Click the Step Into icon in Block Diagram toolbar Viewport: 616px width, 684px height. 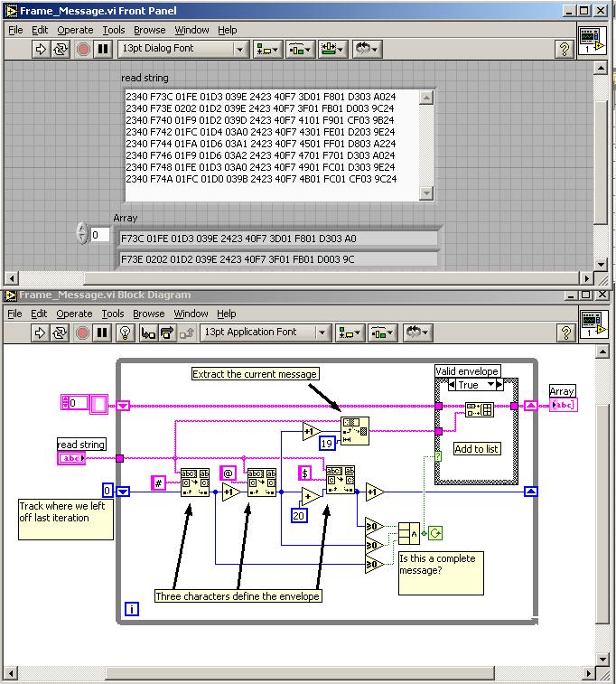pyautogui.click(x=147, y=333)
